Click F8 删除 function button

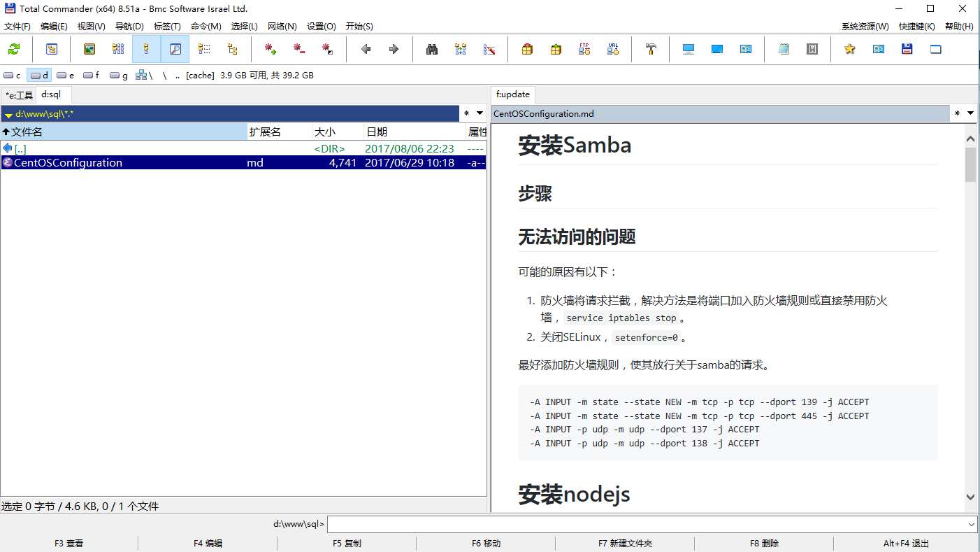764,544
